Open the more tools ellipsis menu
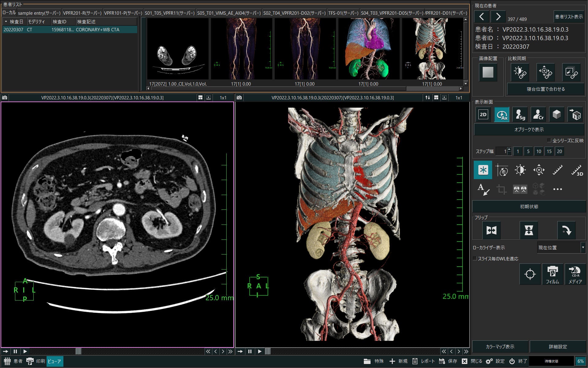Viewport: 588px width, 368px height. [x=558, y=189]
